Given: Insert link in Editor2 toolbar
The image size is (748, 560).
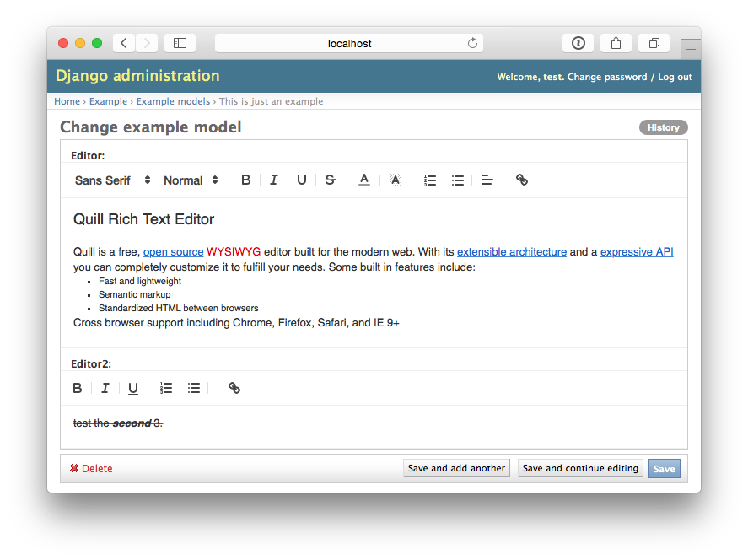Looking at the screenshot, I should pos(234,388).
